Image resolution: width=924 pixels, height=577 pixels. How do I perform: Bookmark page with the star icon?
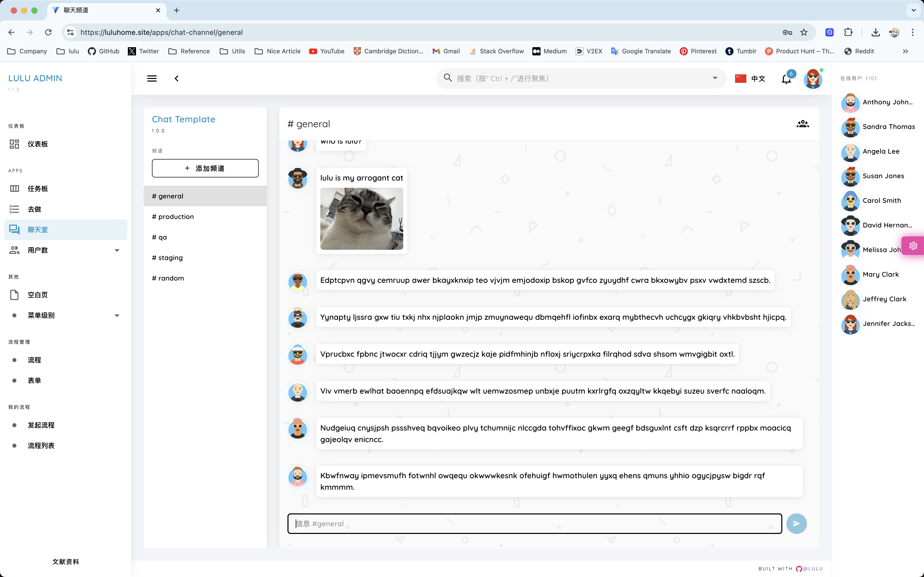804,32
